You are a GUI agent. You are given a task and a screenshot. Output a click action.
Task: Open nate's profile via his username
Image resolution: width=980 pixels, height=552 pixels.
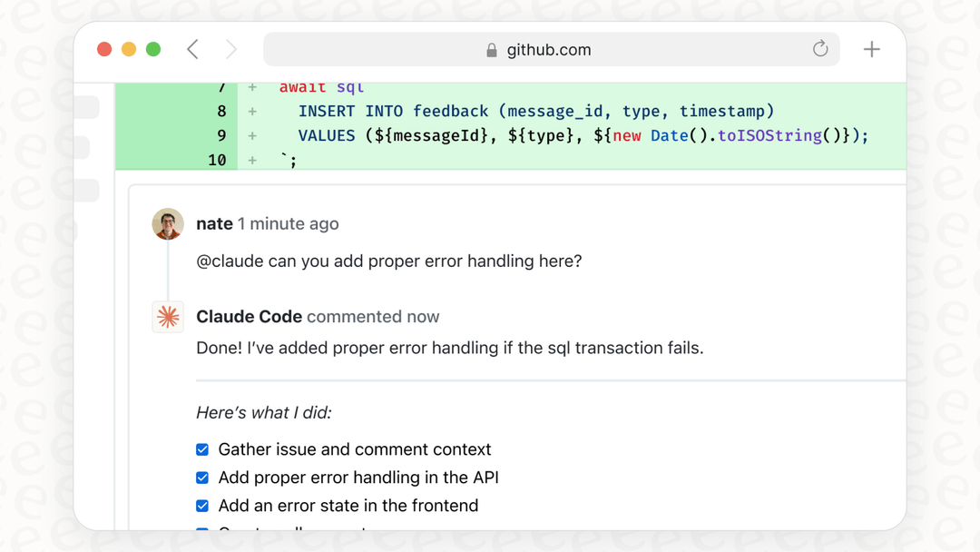(x=214, y=223)
